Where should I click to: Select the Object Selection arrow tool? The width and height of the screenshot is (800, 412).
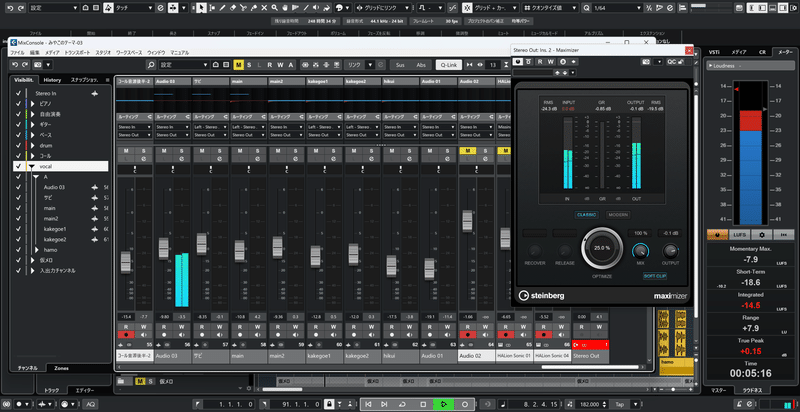coord(202,8)
